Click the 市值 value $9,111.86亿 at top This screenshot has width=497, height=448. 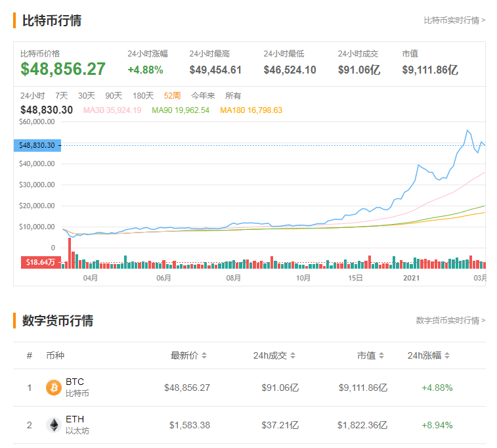[430, 70]
